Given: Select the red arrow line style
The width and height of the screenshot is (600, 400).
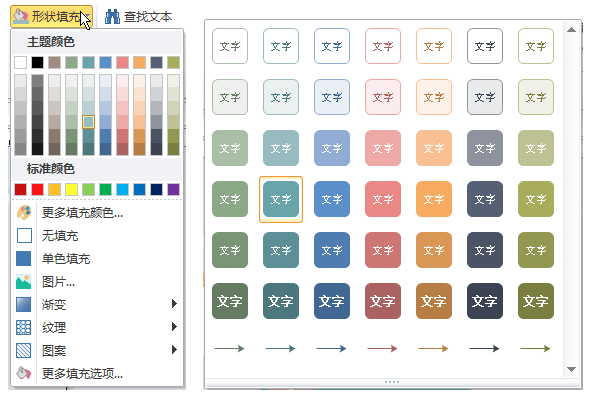Looking at the screenshot, I should coord(383,348).
